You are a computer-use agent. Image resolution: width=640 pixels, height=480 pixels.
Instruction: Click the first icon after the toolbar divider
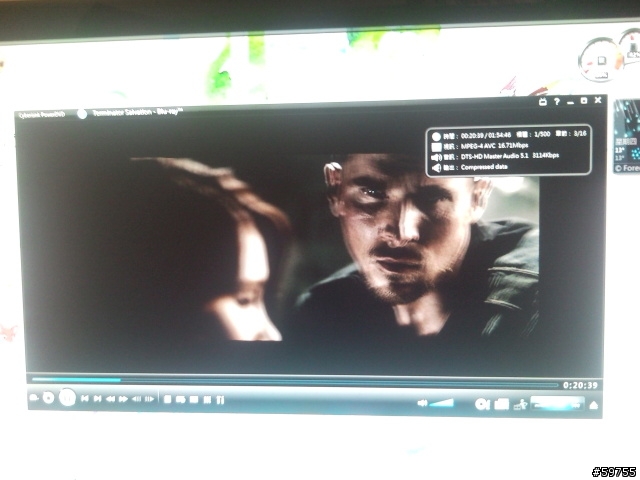click(x=167, y=399)
